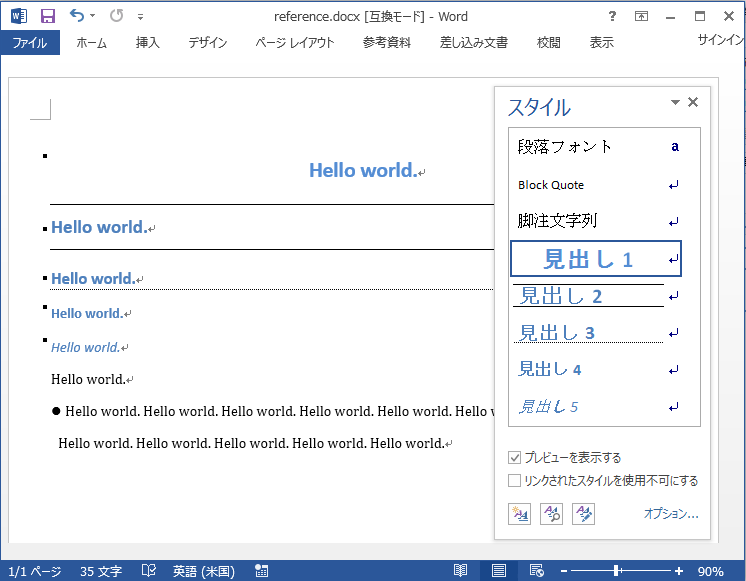Viewport: 746px width, 581px height.
Task: Open the Quick Access Toolbar customize dropdown
Action: click(x=140, y=17)
